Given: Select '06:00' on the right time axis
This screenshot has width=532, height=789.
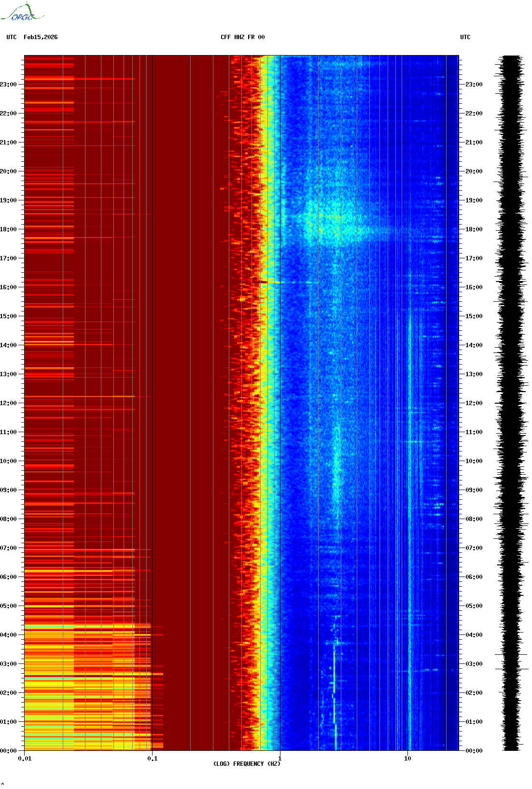Looking at the screenshot, I should (x=474, y=577).
